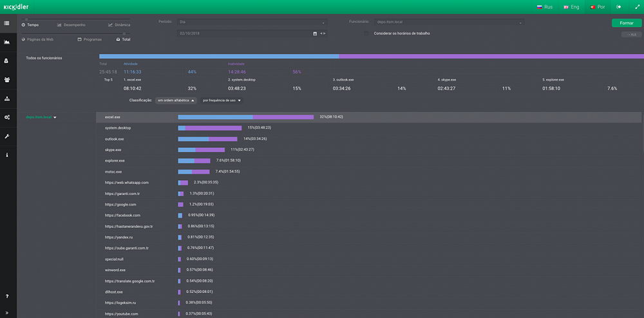Image resolution: width=644 pixels, height=318 pixels.
Task: Select the Dinâmica report mode
Action: pos(119,25)
